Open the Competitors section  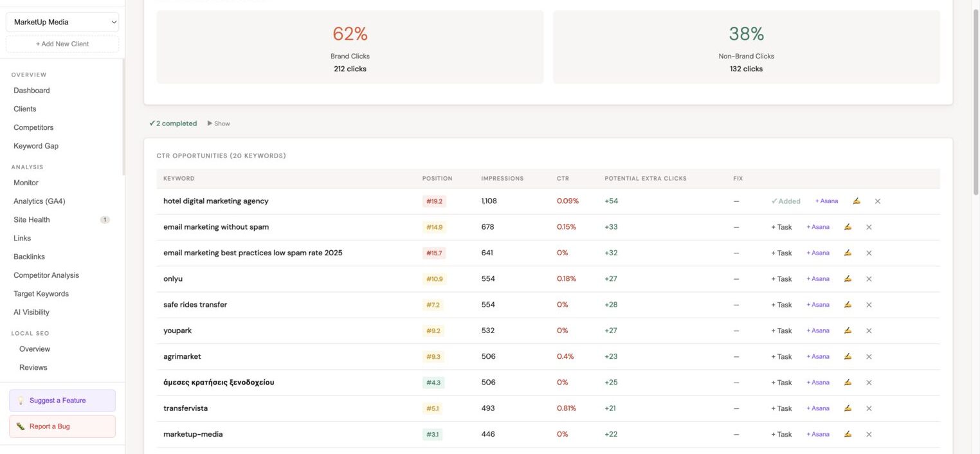click(x=33, y=127)
